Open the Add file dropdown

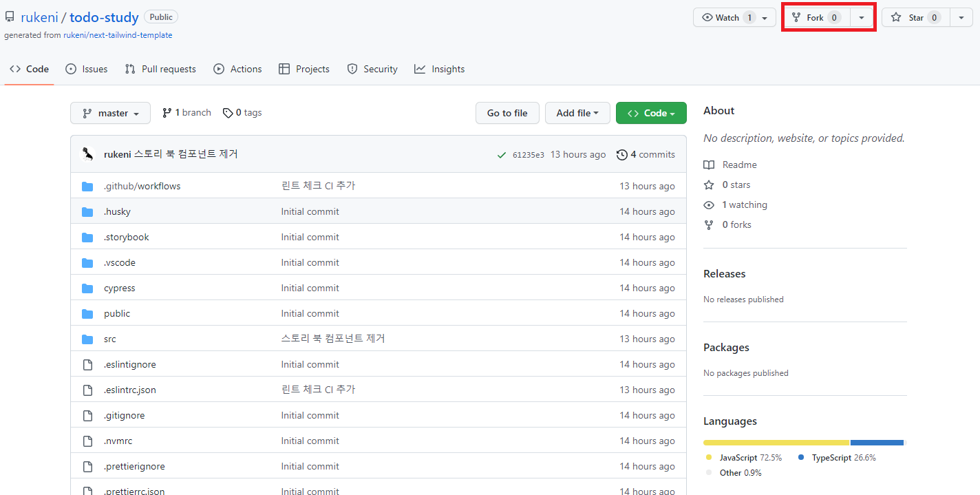(x=577, y=113)
